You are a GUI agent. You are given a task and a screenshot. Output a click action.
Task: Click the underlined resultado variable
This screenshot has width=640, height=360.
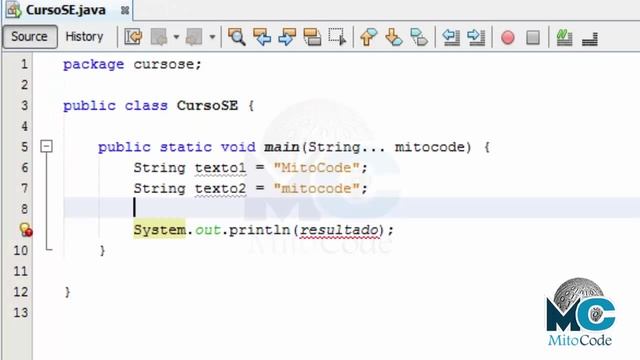pyautogui.click(x=339, y=230)
